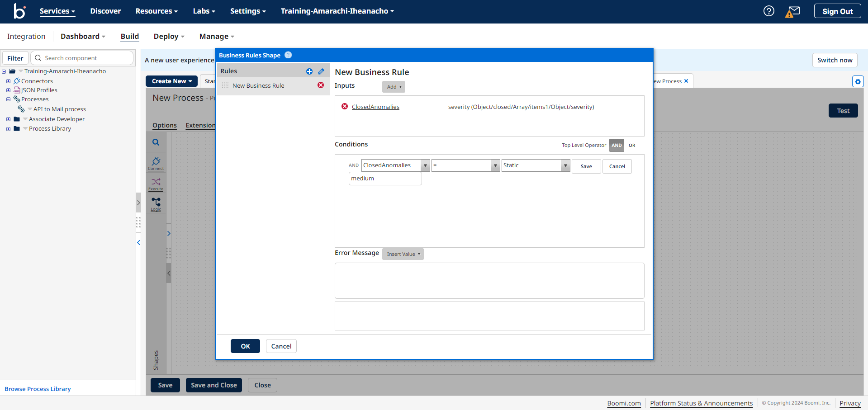Screen dimensions: 868x410
Task: Click the Boomi logo icon
Action: pos(19,11)
